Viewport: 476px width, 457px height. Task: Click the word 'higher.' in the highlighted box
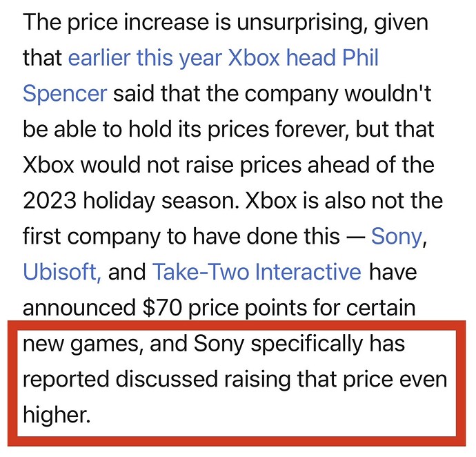[57, 414]
